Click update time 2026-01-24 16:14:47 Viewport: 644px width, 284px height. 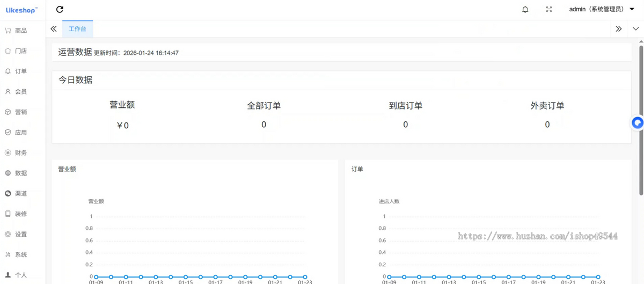click(x=151, y=53)
